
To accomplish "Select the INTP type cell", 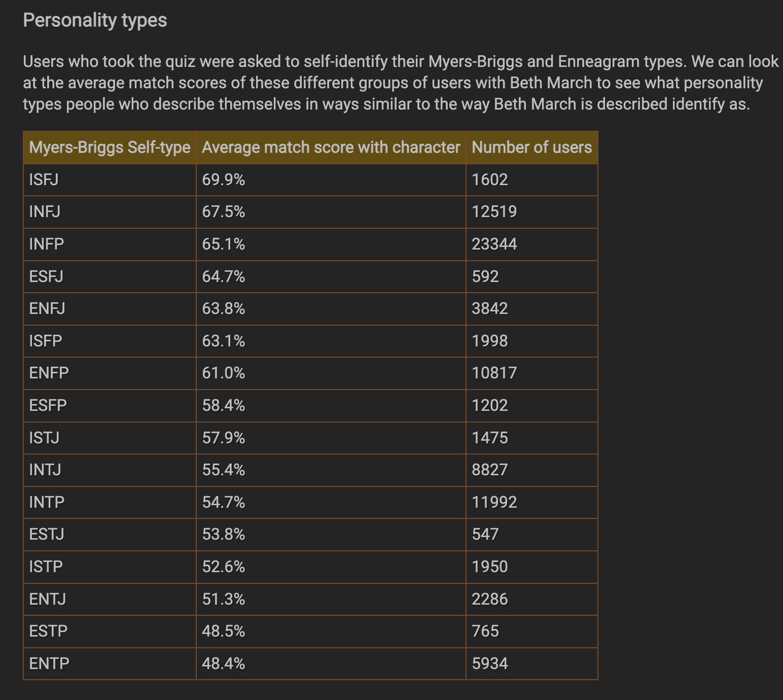I will 110,502.
